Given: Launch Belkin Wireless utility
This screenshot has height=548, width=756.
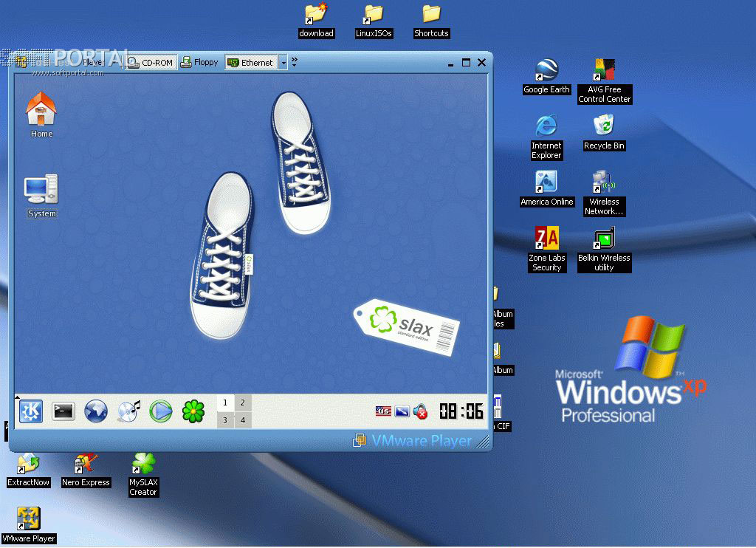Looking at the screenshot, I should pos(604,249).
